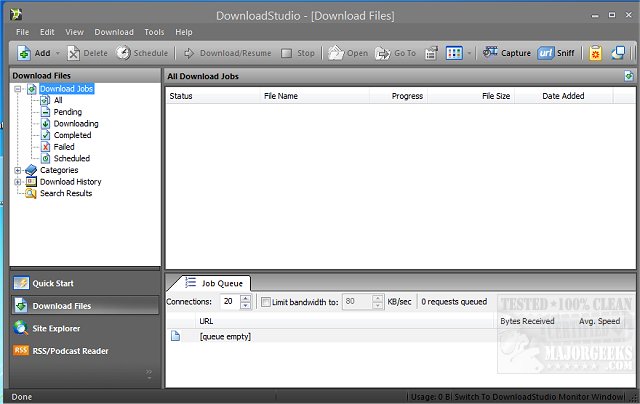Click the Avg. Speed column header
640x404 pixels.
coord(599,322)
